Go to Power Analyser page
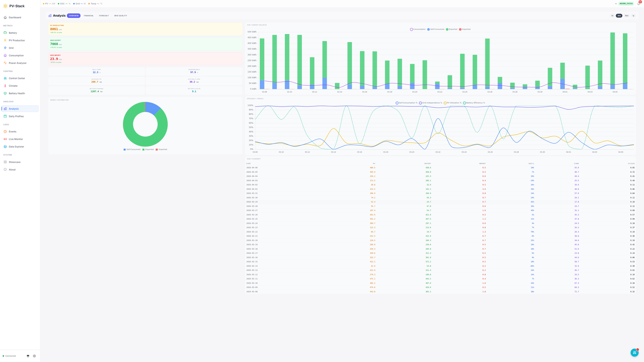Viewport: 644px width, 362px height. tap(18, 63)
